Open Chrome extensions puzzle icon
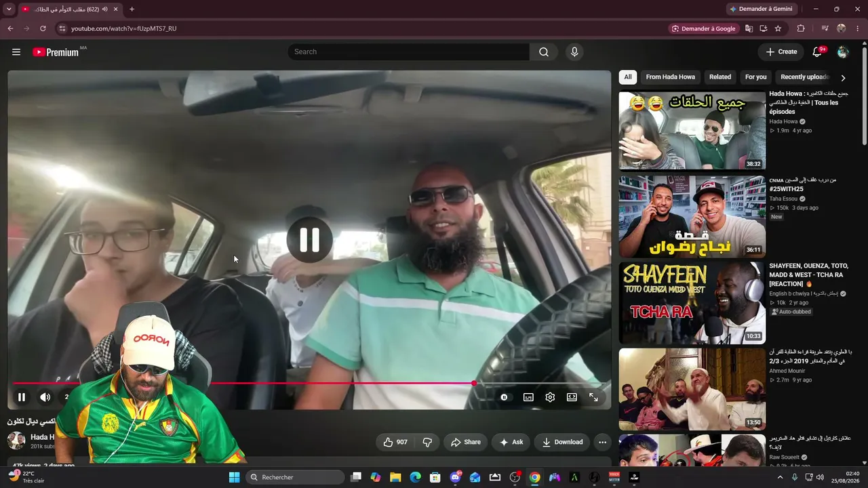Viewport: 868px width, 488px height. [801, 28]
